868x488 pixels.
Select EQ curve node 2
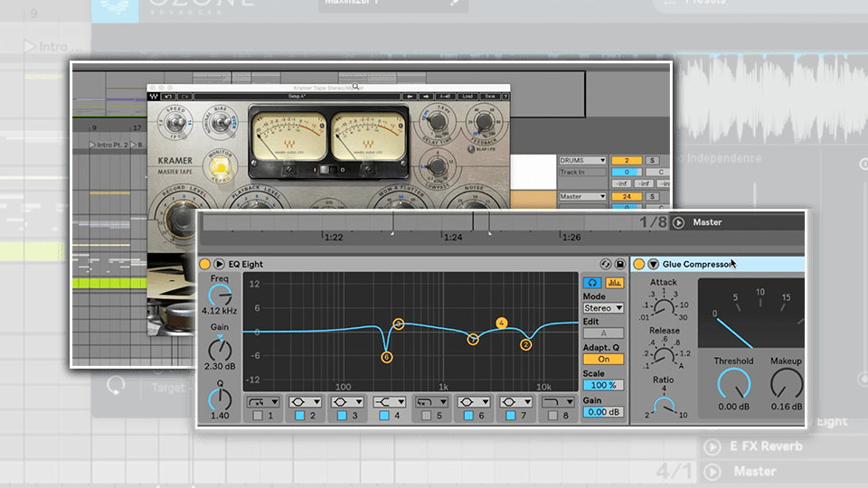(x=526, y=344)
